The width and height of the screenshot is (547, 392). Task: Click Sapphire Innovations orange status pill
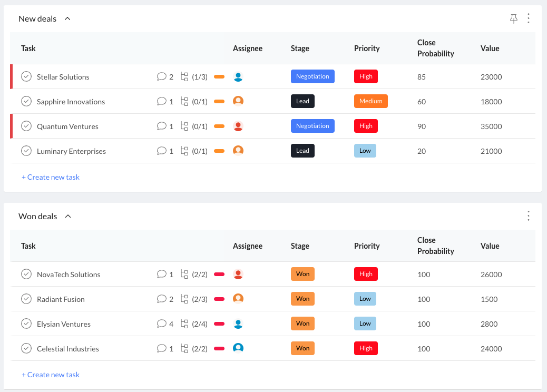tap(219, 102)
